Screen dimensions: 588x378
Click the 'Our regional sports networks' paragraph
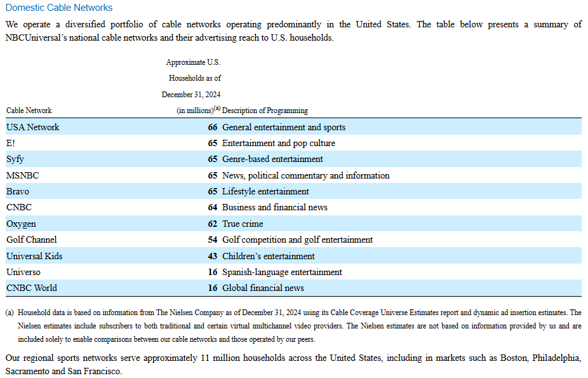coord(293,364)
